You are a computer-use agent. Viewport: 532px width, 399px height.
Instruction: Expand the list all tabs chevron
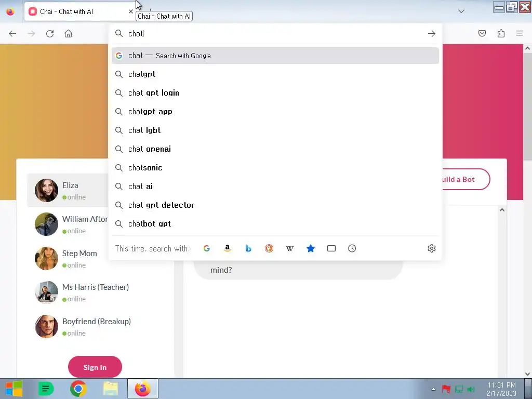tap(461, 11)
